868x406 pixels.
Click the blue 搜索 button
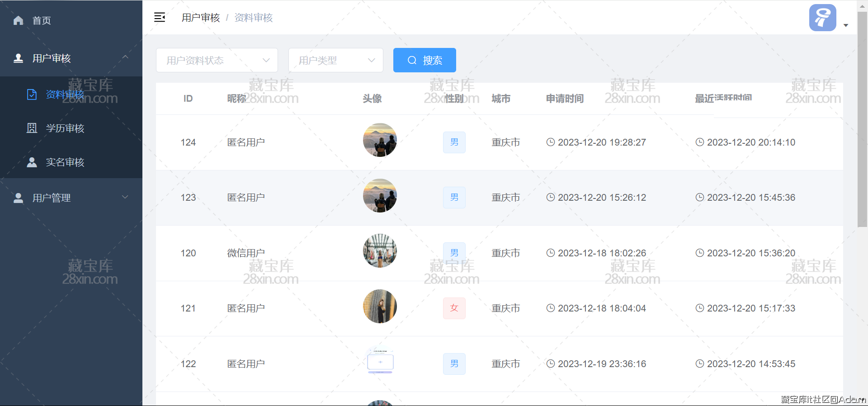click(425, 60)
